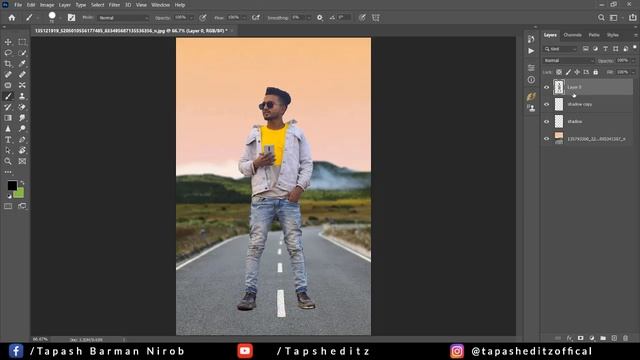The height and width of the screenshot is (360, 640).
Task: Toggle layer filtering switch on or off
Action: click(x=635, y=48)
